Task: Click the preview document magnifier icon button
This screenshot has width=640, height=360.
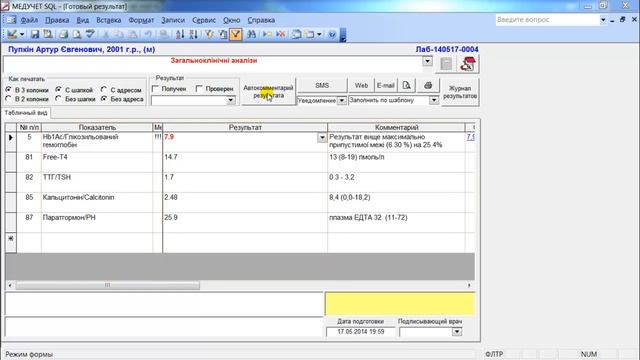Action: [x=407, y=85]
